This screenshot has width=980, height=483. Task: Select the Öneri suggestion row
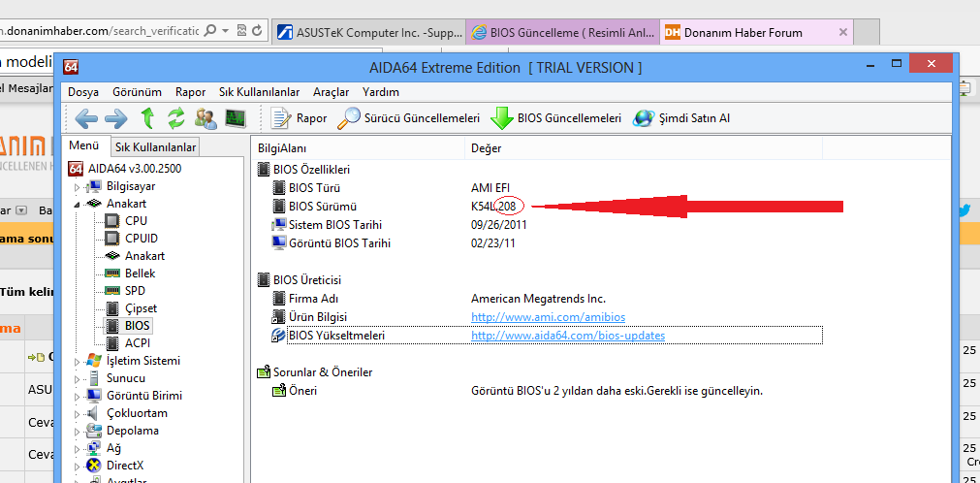pos(538,391)
